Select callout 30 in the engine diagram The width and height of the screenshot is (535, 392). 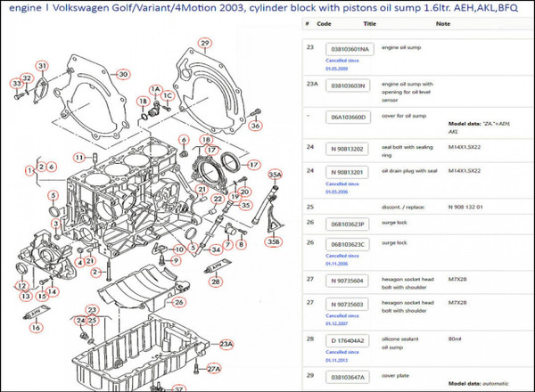(123, 74)
